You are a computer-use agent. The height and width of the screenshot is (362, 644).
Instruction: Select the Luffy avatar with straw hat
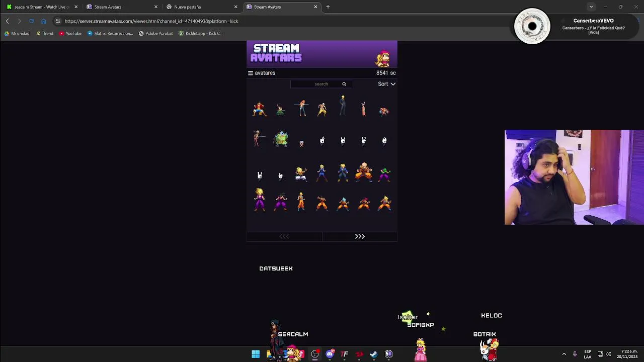[x=259, y=109]
